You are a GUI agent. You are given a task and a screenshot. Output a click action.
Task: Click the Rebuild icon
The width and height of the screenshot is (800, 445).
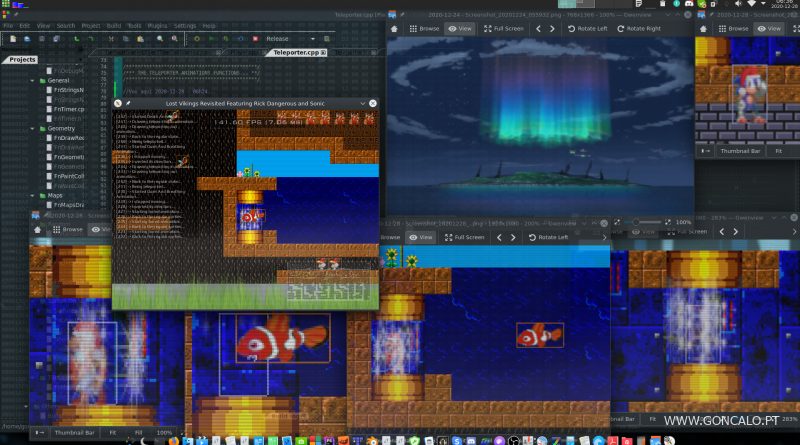point(240,39)
